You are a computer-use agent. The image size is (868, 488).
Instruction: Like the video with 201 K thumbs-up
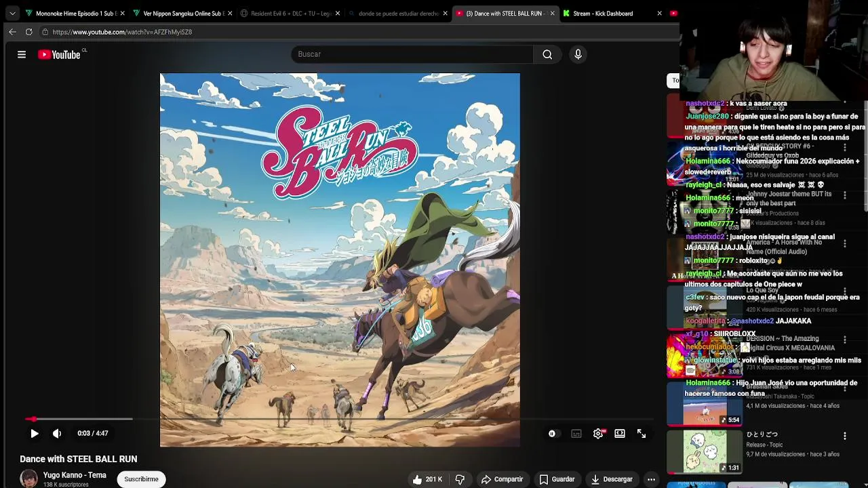427,479
